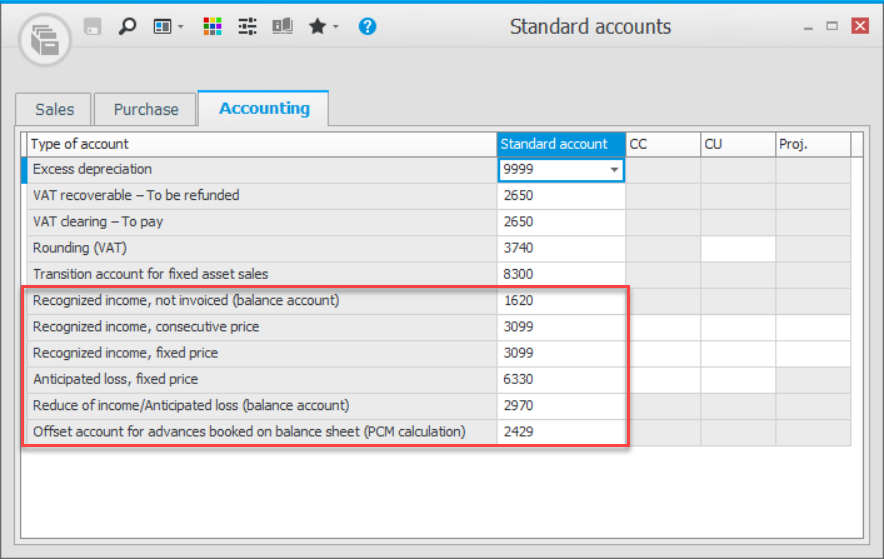Open the colorful grid icon
The width and height of the screenshot is (884, 559).
212,27
